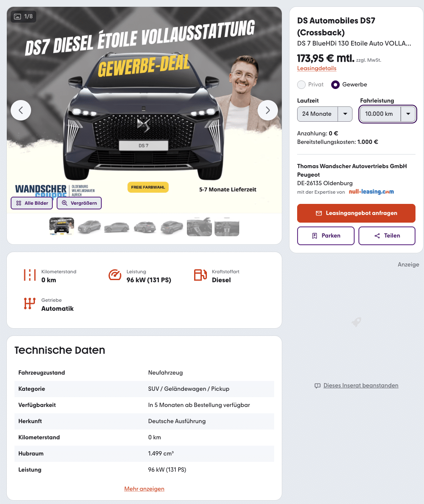Open Alle Bilder gallery view
This screenshot has height=504, width=424.
tap(32, 203)
